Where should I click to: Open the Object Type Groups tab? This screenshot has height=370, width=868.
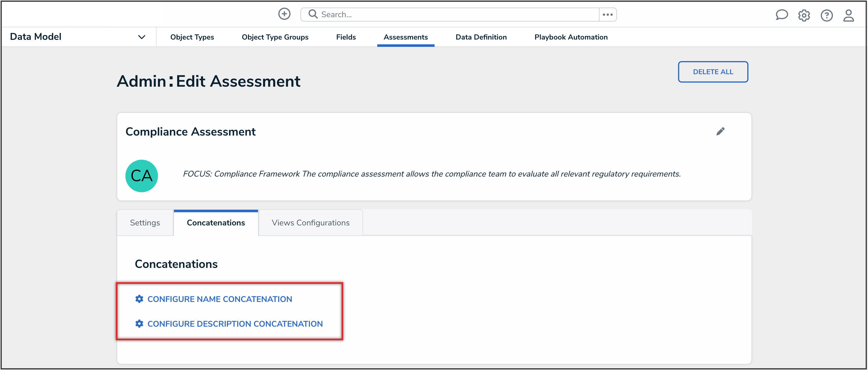(x=275, y=37)
